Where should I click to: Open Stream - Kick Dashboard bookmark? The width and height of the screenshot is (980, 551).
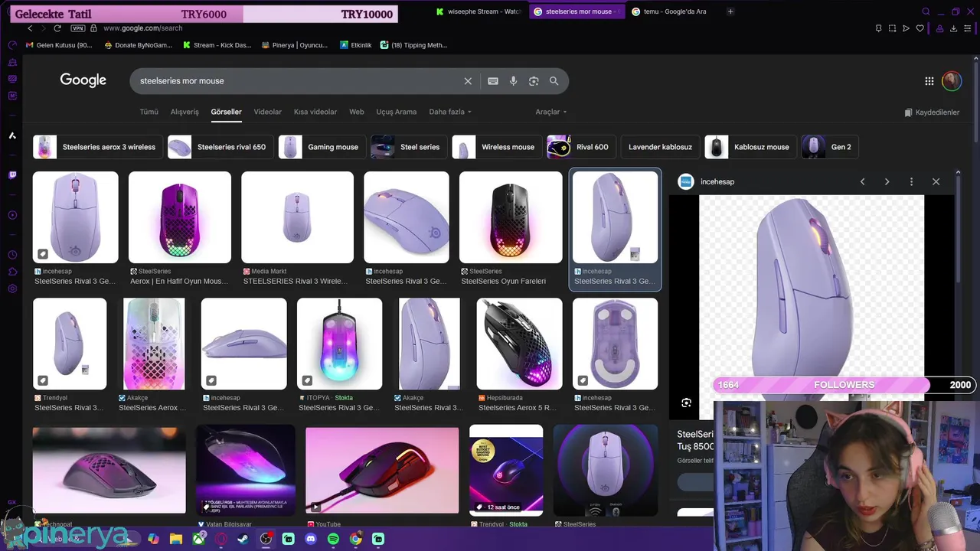point(217,45)
